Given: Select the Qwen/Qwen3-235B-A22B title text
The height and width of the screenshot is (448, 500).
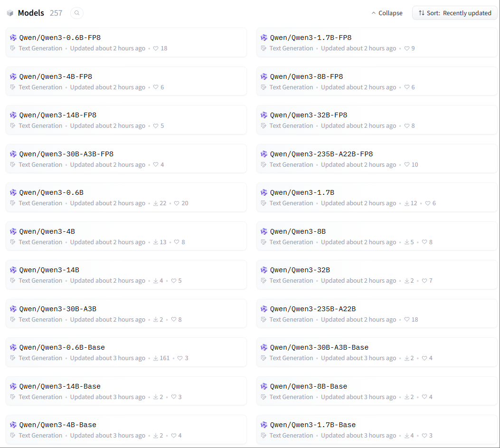Looking at the screenshot, I should (313, 309).
